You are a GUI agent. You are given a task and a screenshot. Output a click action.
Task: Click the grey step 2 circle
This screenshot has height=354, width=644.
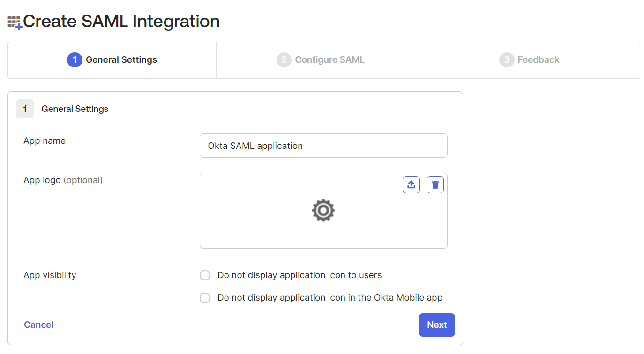[284, 60]
